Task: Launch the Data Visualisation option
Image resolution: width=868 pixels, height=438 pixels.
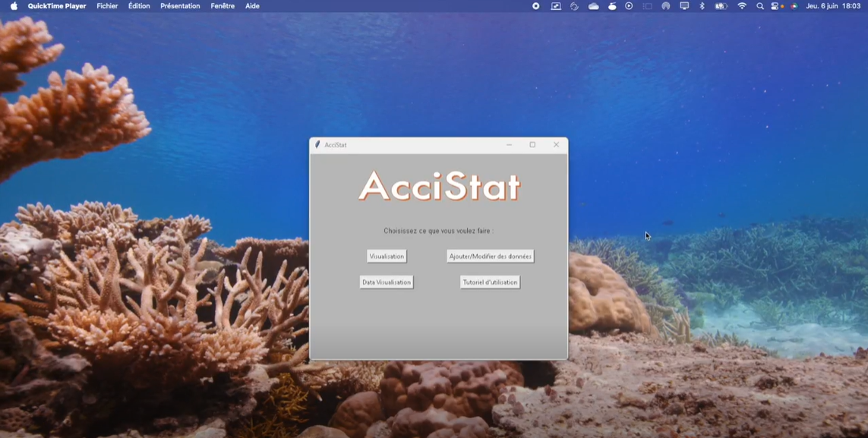Action: (387, 282)
